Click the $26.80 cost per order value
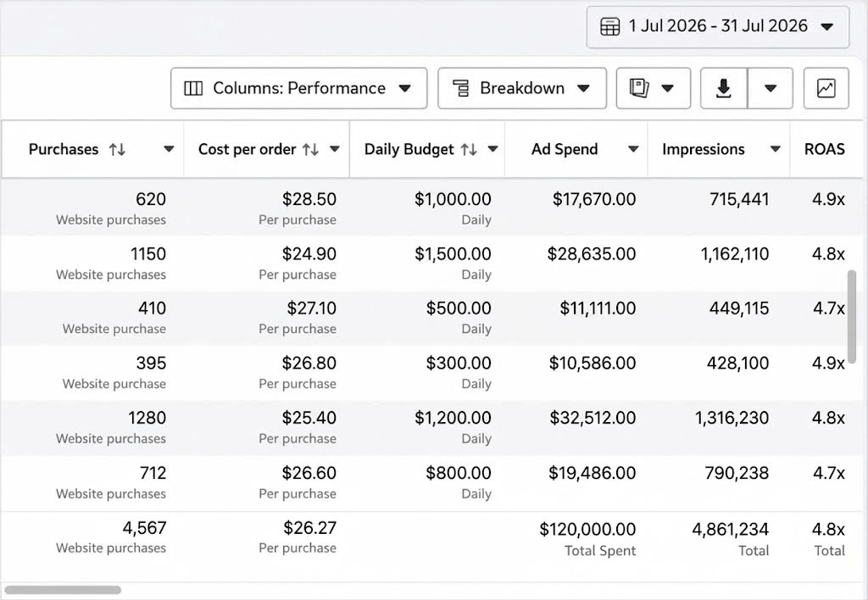868x600 pixels. point(309,363)
